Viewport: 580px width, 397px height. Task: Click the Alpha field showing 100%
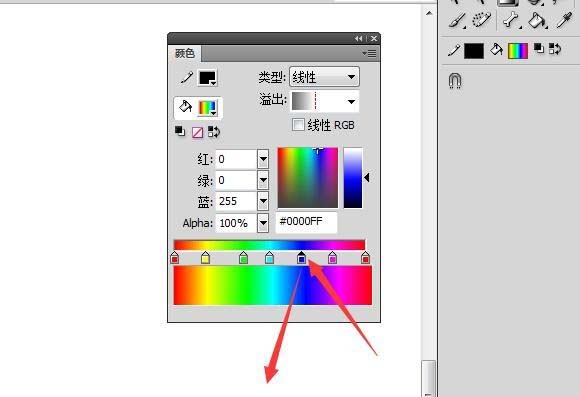click(236, 223)
